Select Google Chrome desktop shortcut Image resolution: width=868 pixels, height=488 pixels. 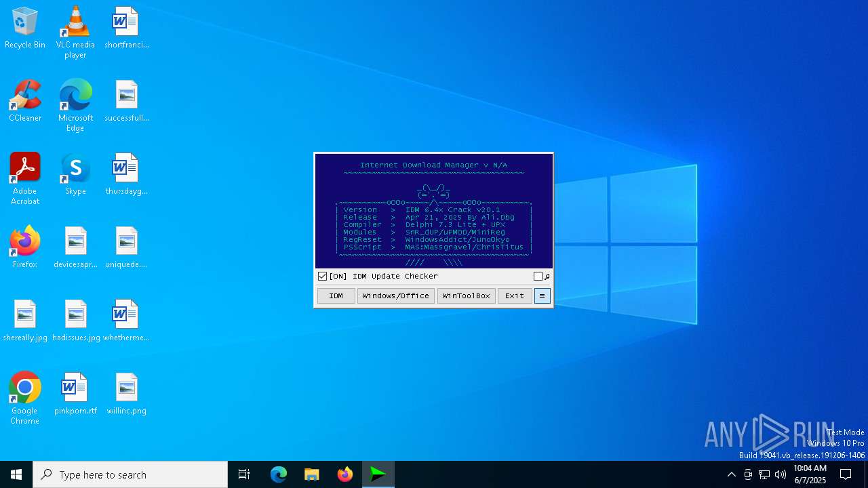25,399
